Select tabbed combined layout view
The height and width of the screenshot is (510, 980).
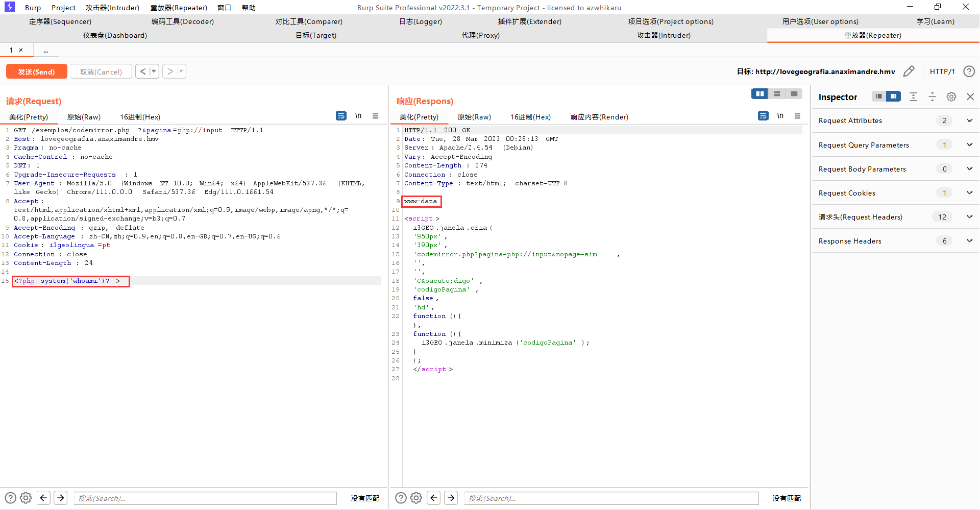point(794,93)
